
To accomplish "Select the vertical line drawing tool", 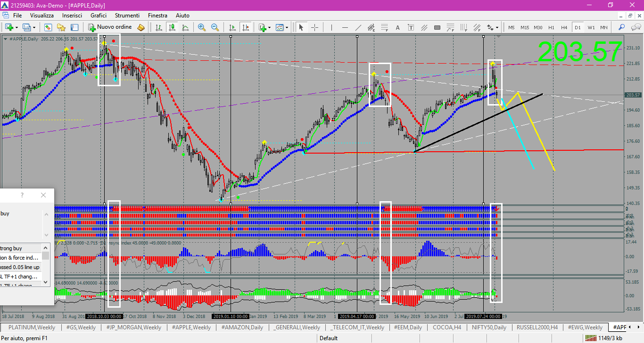I will coord(332,27).
